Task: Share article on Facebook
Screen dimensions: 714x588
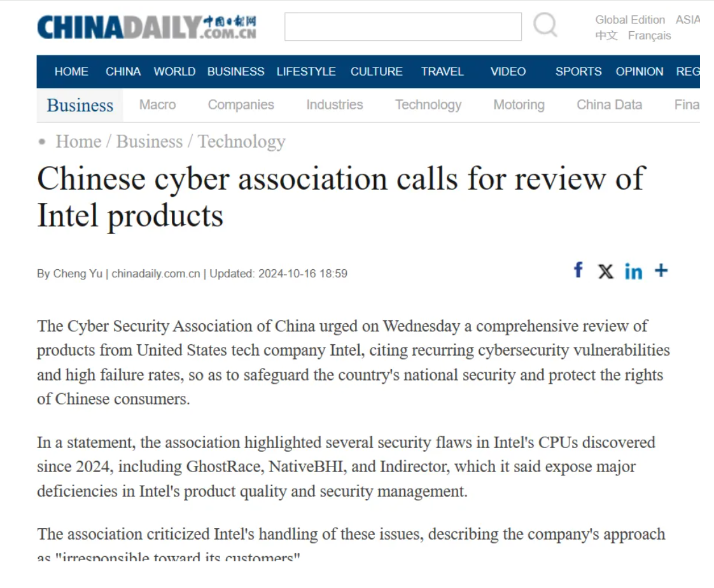Action: coord(578,270)
